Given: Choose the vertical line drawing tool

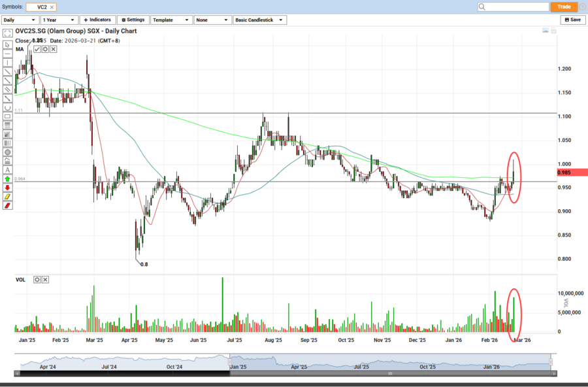Looking at the screenshot, I should coord(7,63).
